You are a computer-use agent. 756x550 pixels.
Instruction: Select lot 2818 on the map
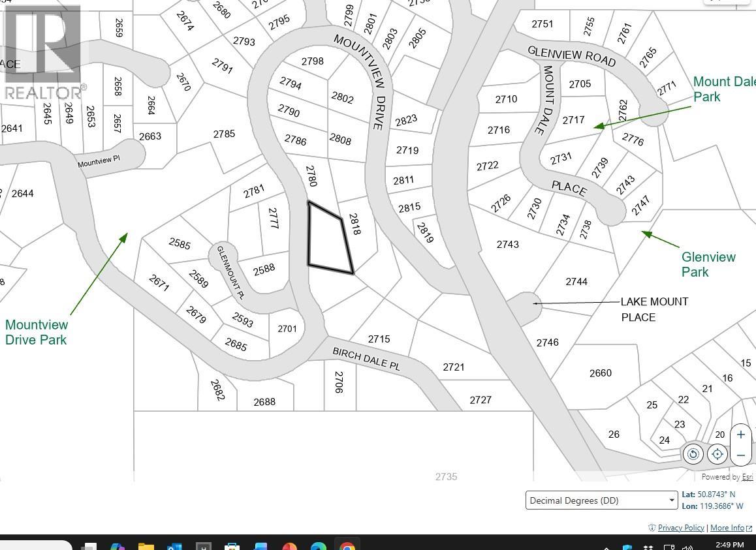(355, 224)
